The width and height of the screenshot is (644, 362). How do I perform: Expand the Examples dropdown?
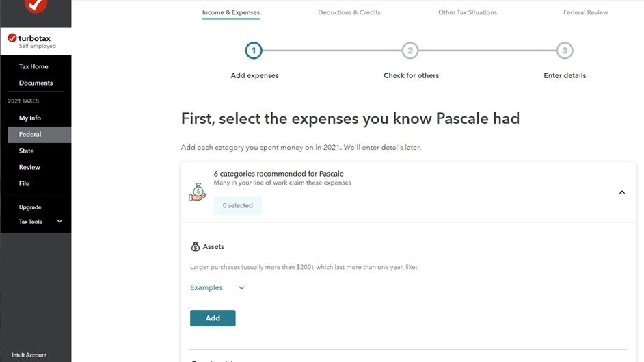pos(241,288)
